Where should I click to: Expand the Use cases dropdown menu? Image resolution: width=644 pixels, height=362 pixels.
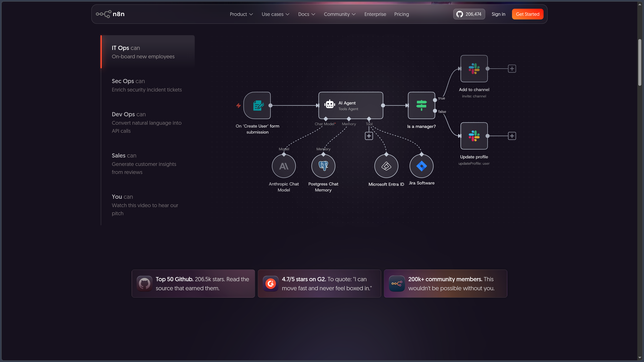(x=276, y=14)
